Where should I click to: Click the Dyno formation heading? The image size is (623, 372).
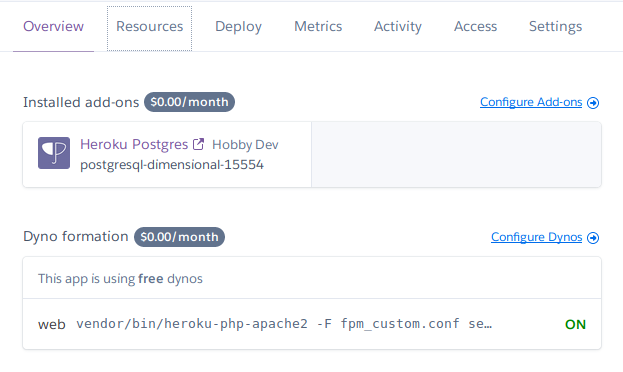point(75,236)
